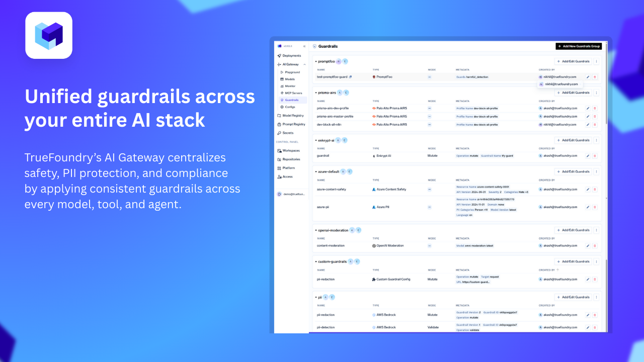This screenshot has width=644, height=362.
Task: Edit the pii-detection guardrail
Action: click(588, 328)
